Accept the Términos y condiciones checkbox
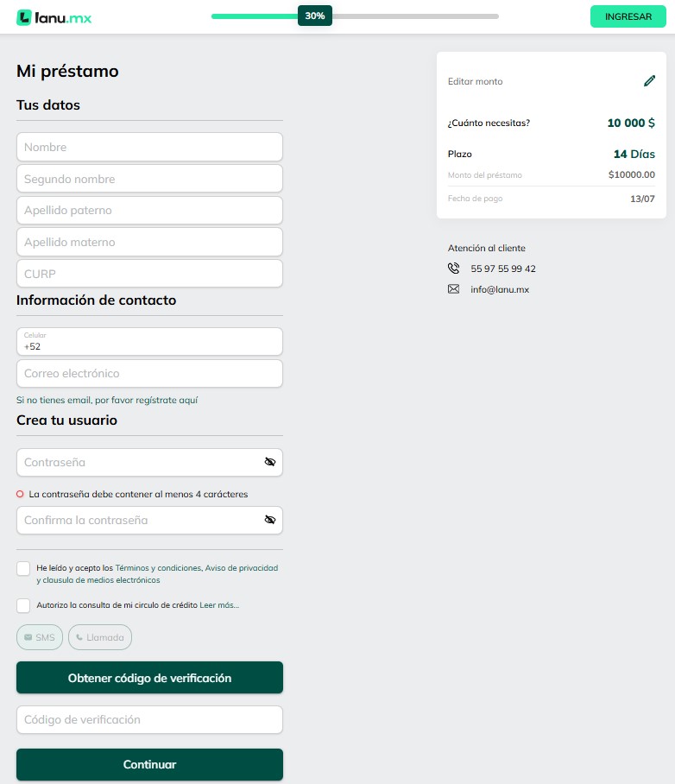675x784 pixels. point(23,568)
